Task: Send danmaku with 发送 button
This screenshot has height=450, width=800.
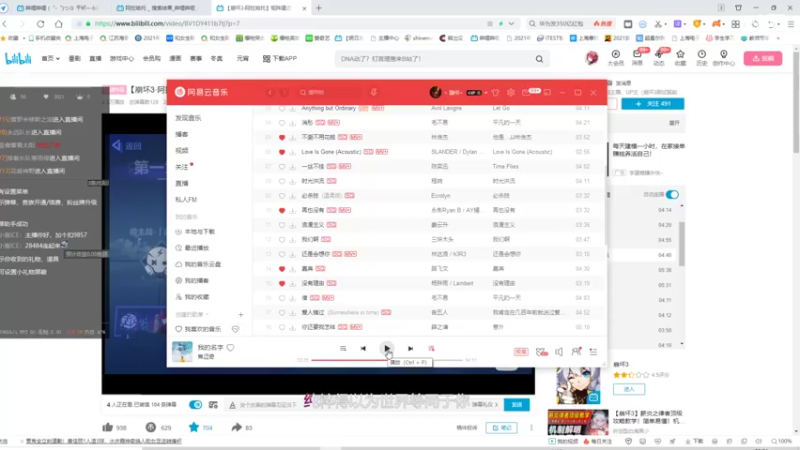Action: coord(516,405)
